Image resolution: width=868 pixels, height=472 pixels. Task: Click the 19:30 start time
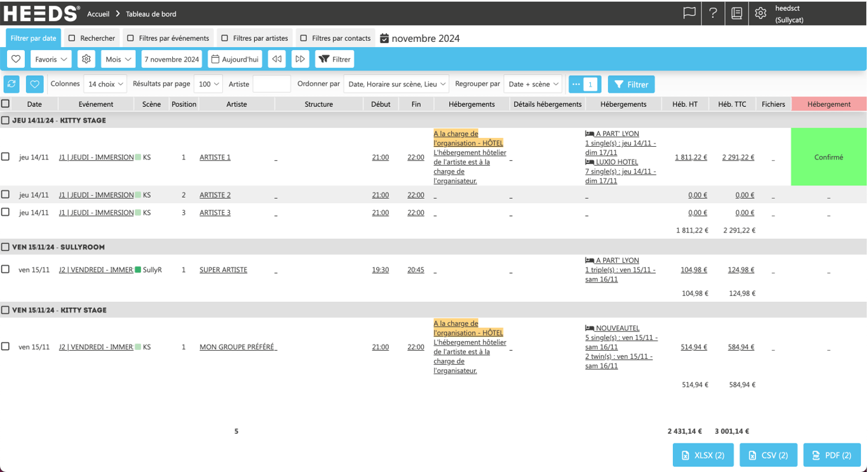pos(381,269)
